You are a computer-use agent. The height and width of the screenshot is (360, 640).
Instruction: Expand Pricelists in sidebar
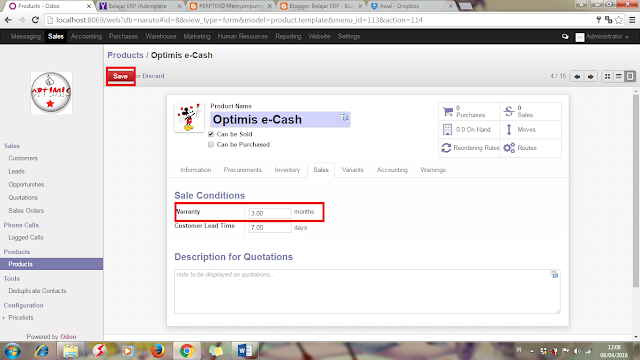(x=21, y=317)
